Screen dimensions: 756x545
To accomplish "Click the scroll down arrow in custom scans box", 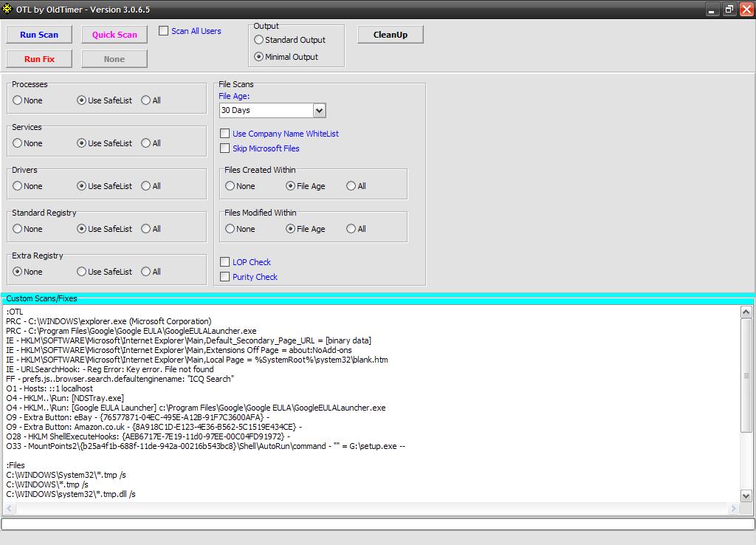I will point(746,496).
